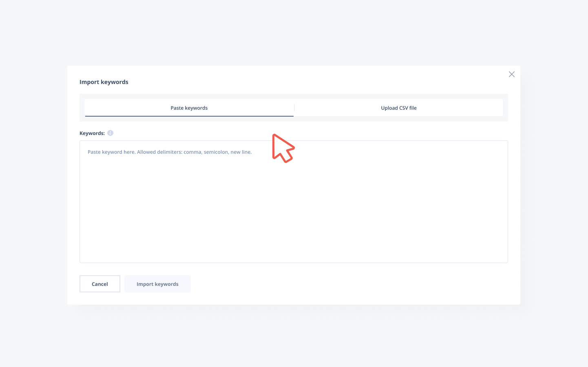Click the Import keywords button
This screenshot has width=588, height=367.
point(157,284)
